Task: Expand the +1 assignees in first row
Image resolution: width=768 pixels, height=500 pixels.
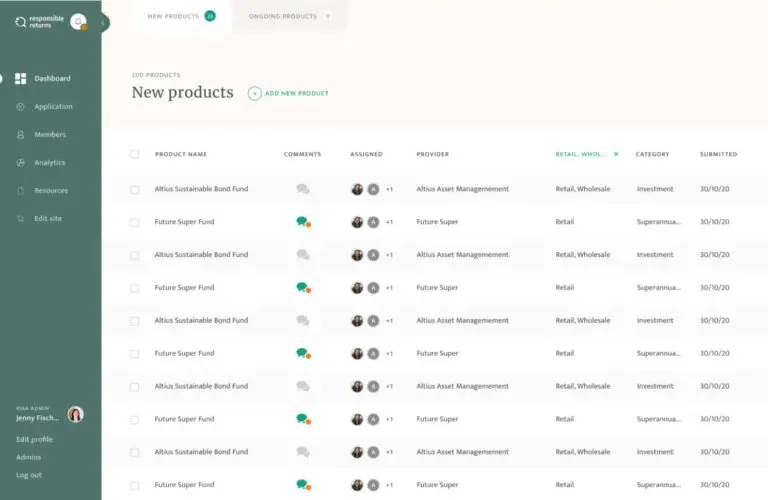Action: (389, 189)
